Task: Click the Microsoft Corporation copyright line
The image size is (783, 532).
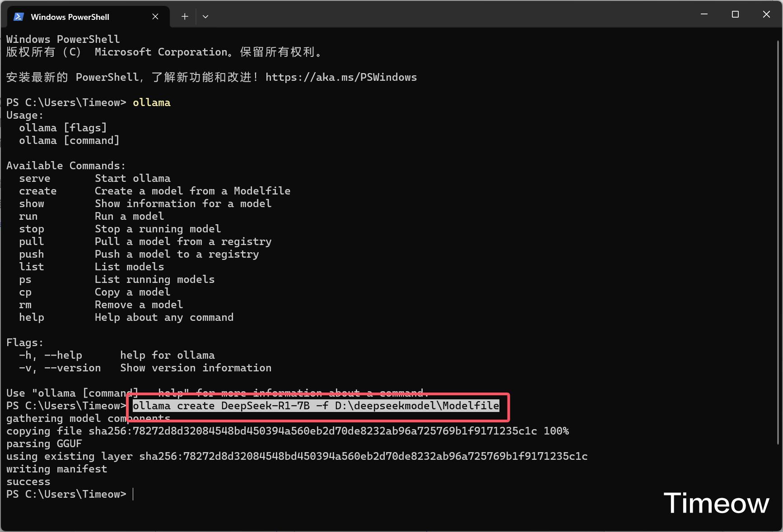Action: [164, 52]
